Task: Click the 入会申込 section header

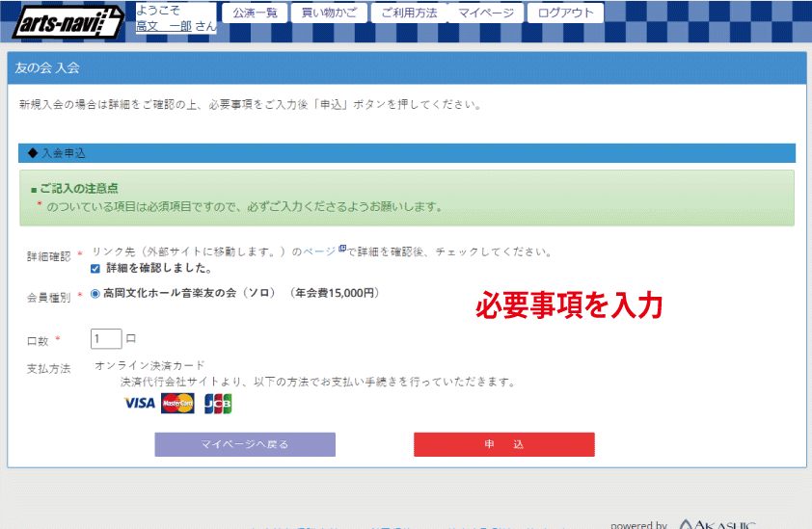Action: tap(407, 153)
